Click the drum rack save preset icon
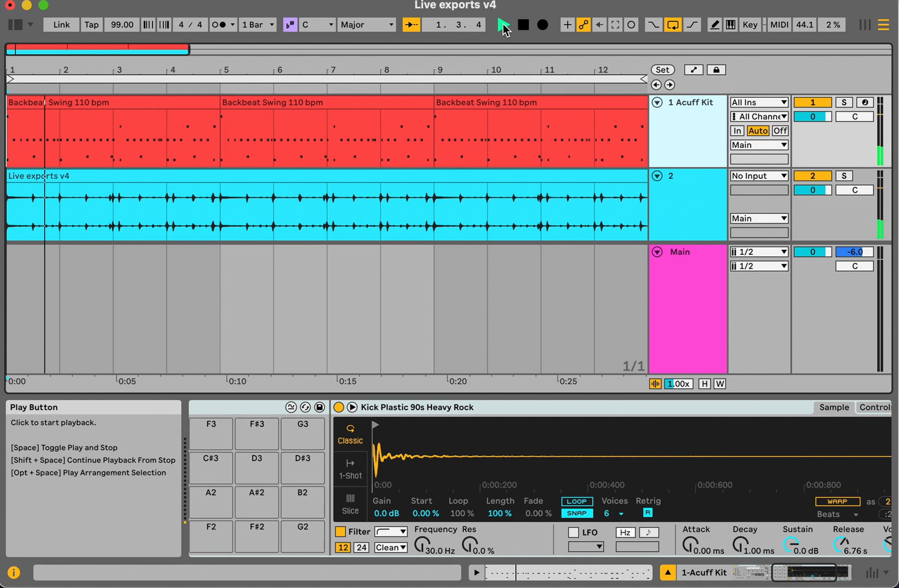Viewport: 899px width, 588px height. [320, 407]
